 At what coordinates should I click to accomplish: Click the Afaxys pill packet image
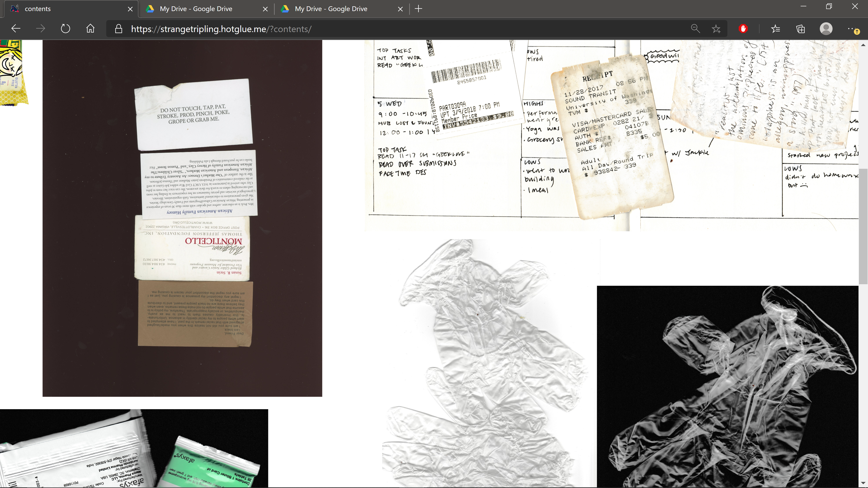click(134, 448)
